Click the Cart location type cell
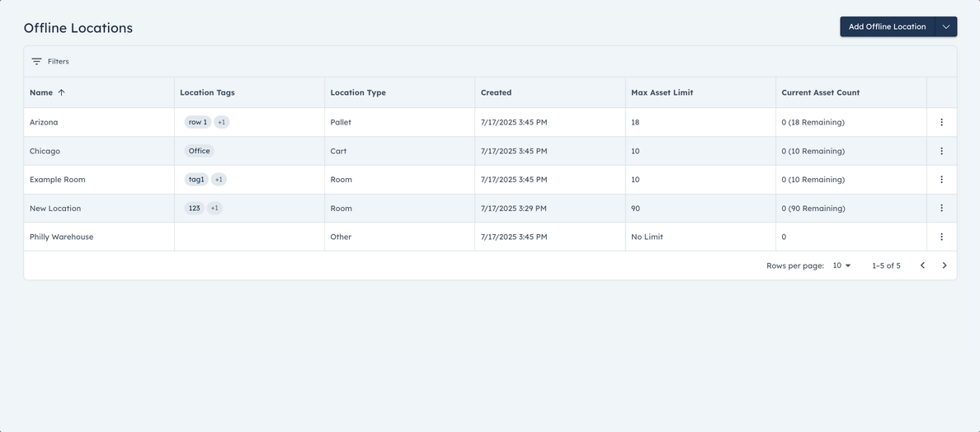Image resolution: width=980 pixels, height=432 pixels. click(x=399, y=151)
